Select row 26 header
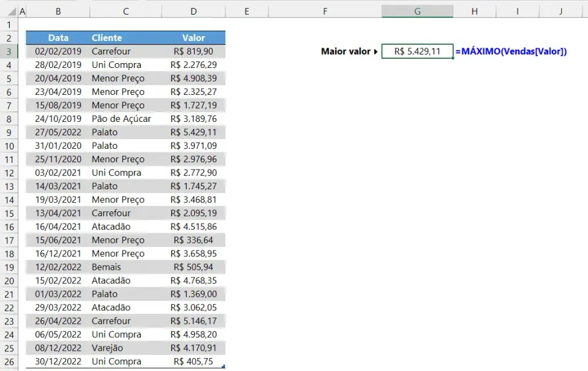Image resolution: width=588 pixels, height=371 pixels. tap(9, 362)
